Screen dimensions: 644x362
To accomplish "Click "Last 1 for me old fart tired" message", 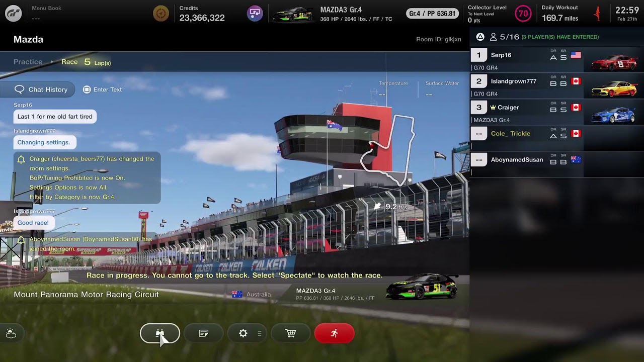I will point(55,117).
